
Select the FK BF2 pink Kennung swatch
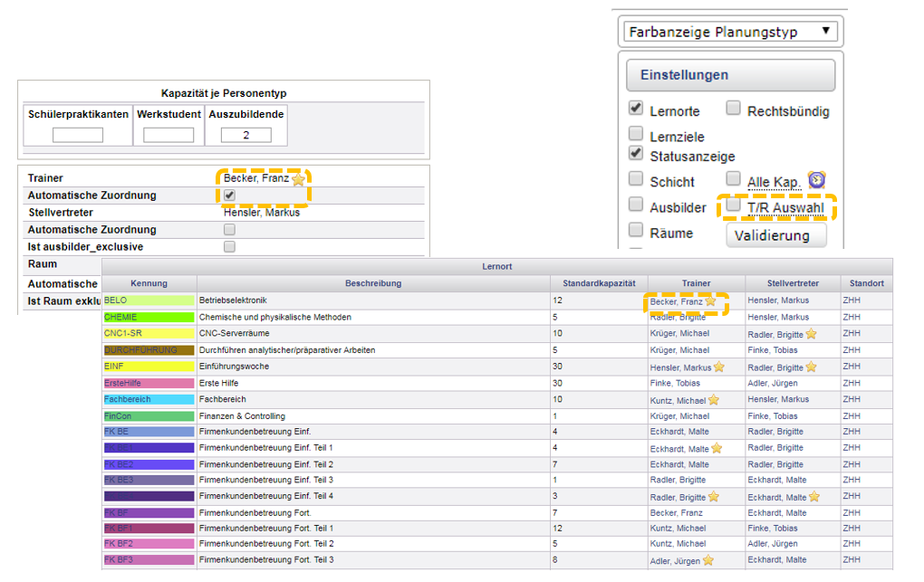(149, 544)
